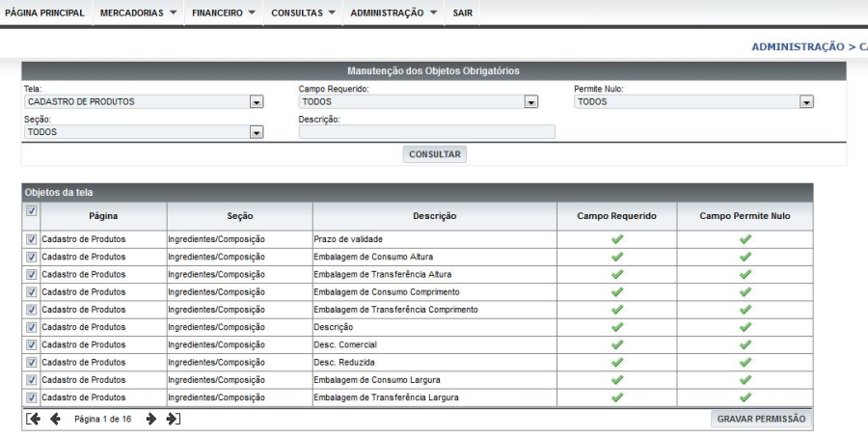Click Permite Nulo checkmark for Embalagem de Transferência Largura
This screenshot has height=438, width=868.
pyautogui.click(x=745, y=397)
